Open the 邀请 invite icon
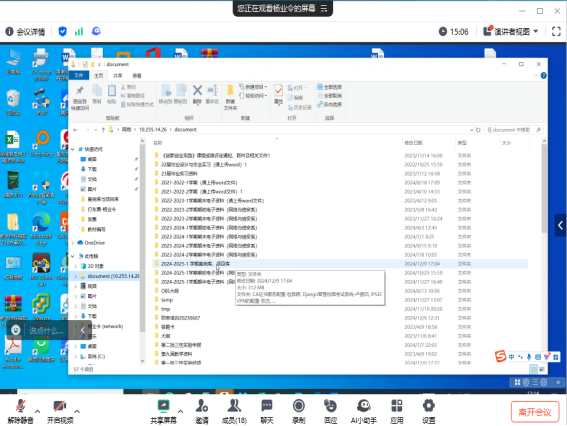 tap(202, 412)
